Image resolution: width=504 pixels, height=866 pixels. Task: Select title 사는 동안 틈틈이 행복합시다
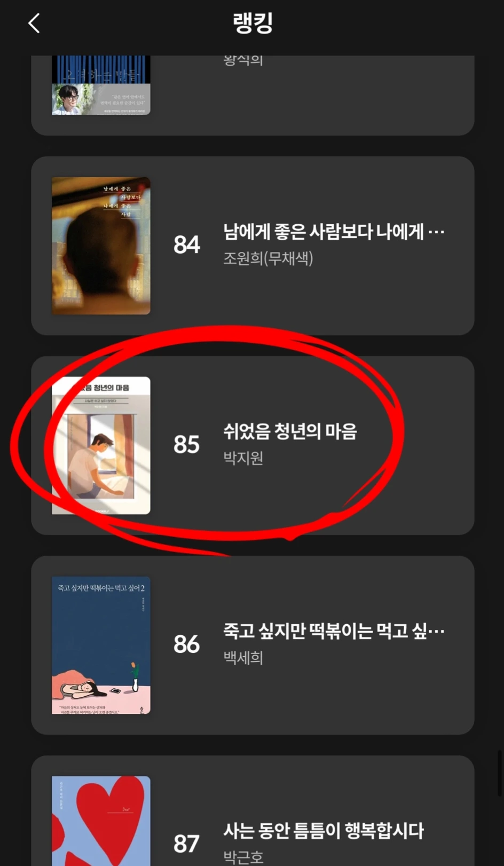click(324, 831)
